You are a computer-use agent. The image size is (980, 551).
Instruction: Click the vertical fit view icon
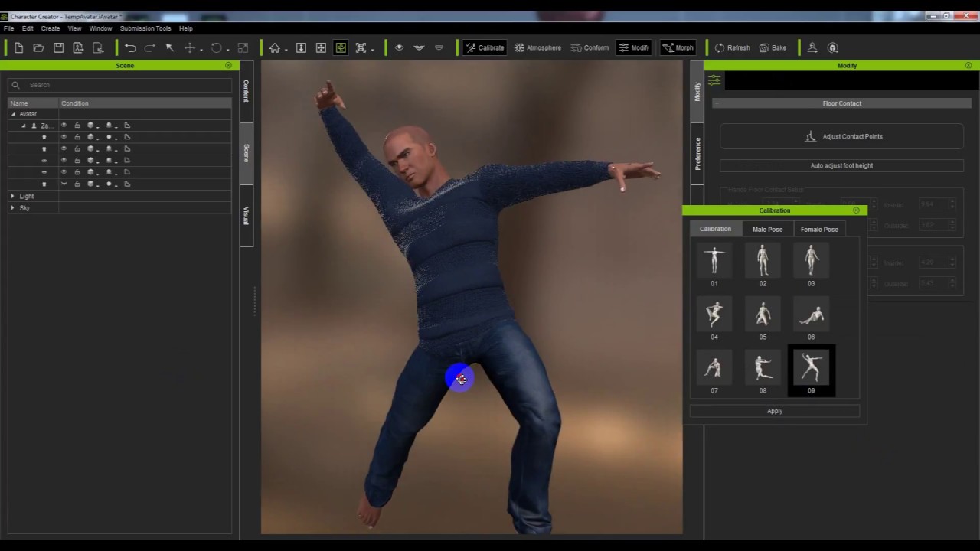tap(301, 47)
